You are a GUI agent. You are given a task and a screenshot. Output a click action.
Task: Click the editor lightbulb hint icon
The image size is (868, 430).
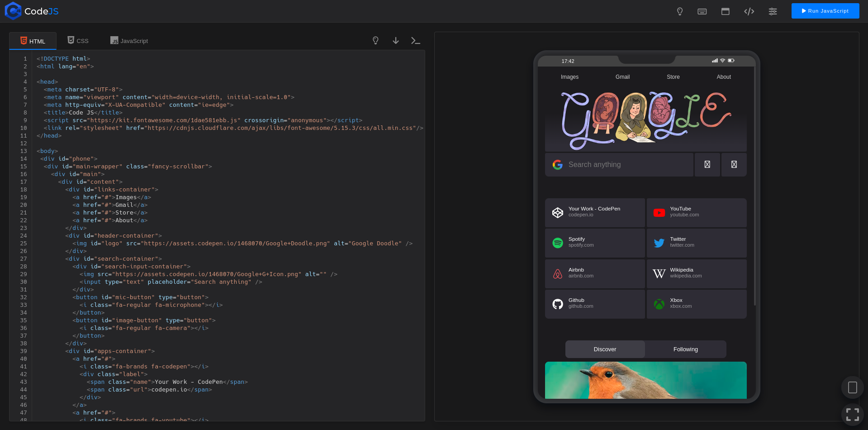pos(375,41)
